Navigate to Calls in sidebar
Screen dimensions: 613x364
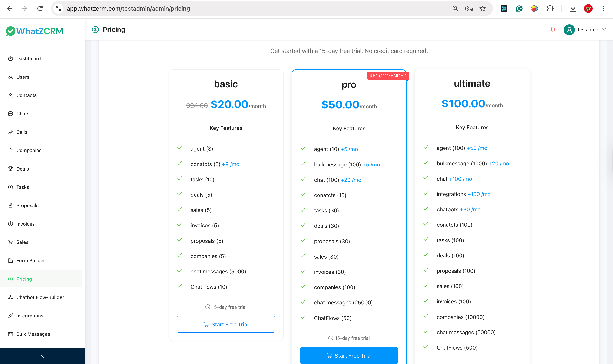[x=21, y=132]
